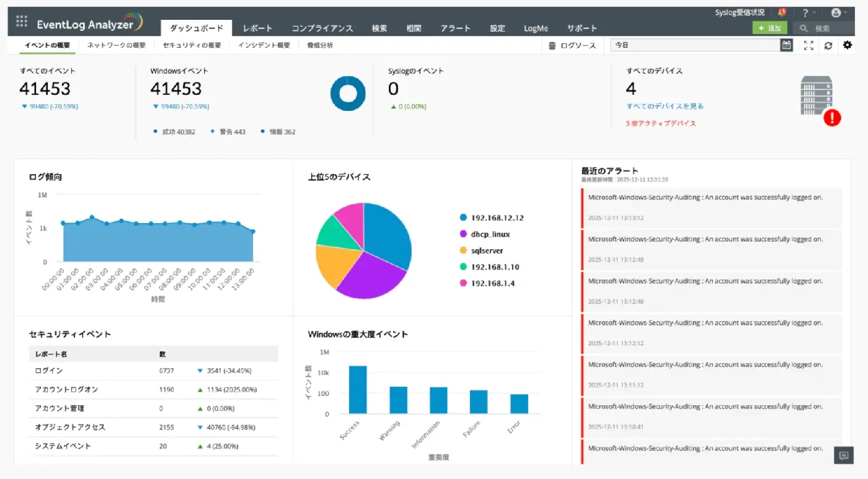Select the サポート tab
The height and width of the screenshot is (479, 868).
point(582,29)
